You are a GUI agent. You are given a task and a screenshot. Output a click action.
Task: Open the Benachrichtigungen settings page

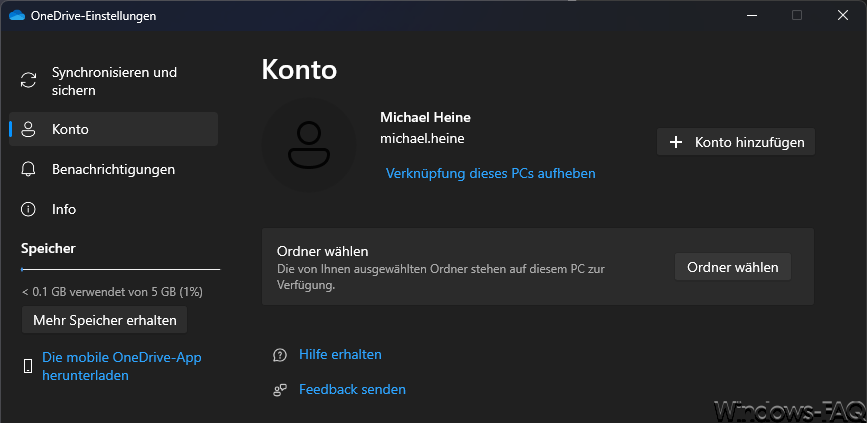coord(113,169)
